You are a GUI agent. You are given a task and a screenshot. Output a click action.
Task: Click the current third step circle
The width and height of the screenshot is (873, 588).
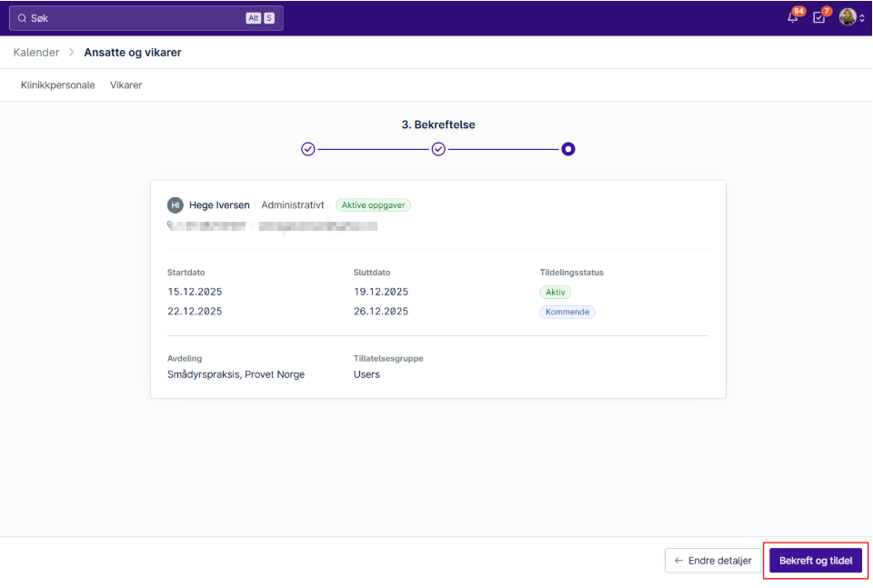pos(567,149)
